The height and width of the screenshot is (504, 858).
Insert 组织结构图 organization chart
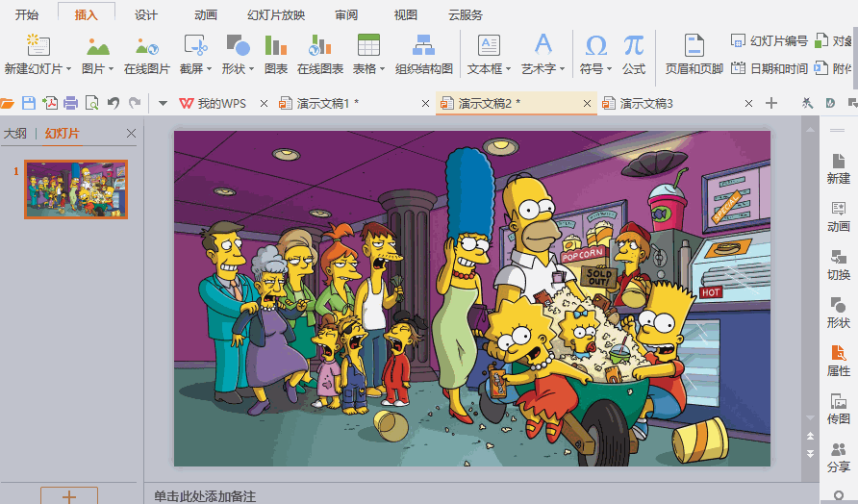(423, 45)
